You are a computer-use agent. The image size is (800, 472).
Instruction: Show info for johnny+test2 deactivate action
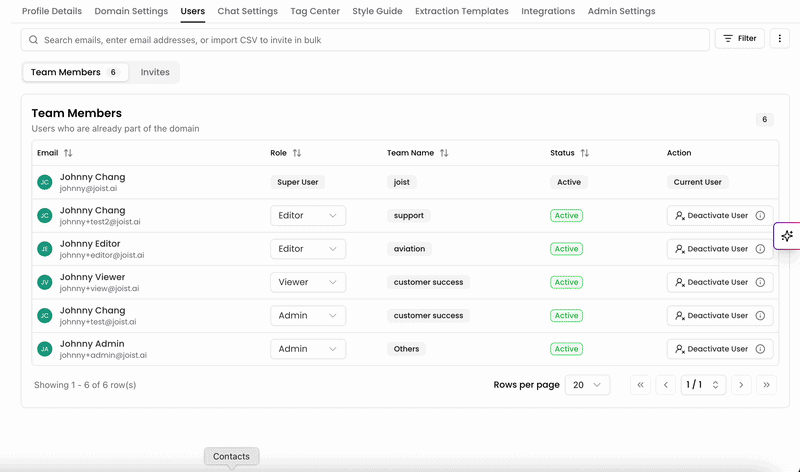(x=760, y=215)
